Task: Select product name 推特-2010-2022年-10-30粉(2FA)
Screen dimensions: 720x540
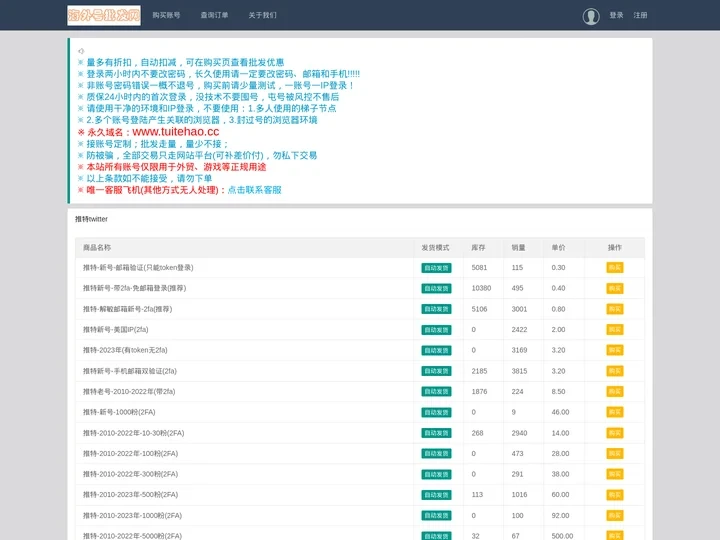Action: coord(134,433)
